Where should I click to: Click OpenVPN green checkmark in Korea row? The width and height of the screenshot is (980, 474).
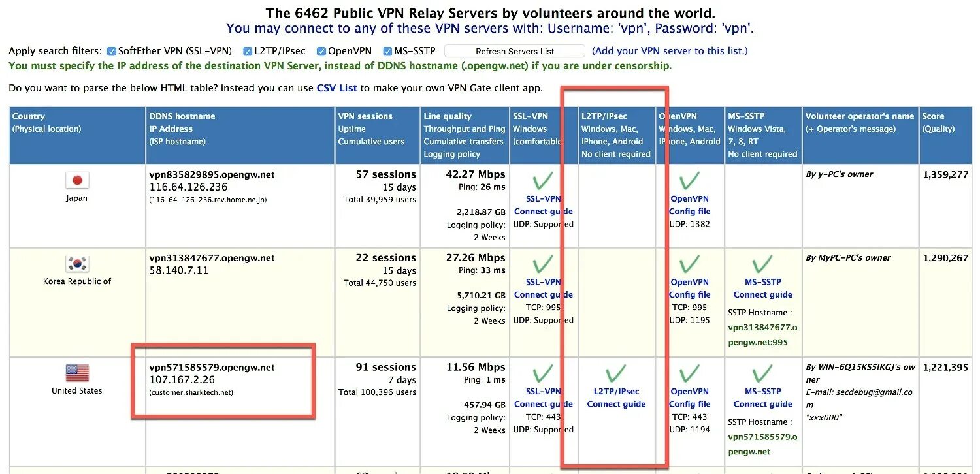click(x=689, y=264)
